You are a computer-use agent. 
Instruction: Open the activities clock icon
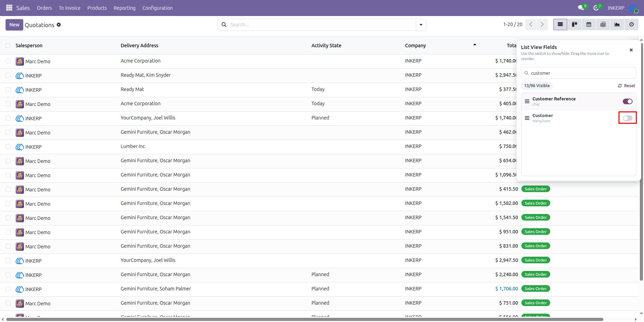(x=596, y=8)
